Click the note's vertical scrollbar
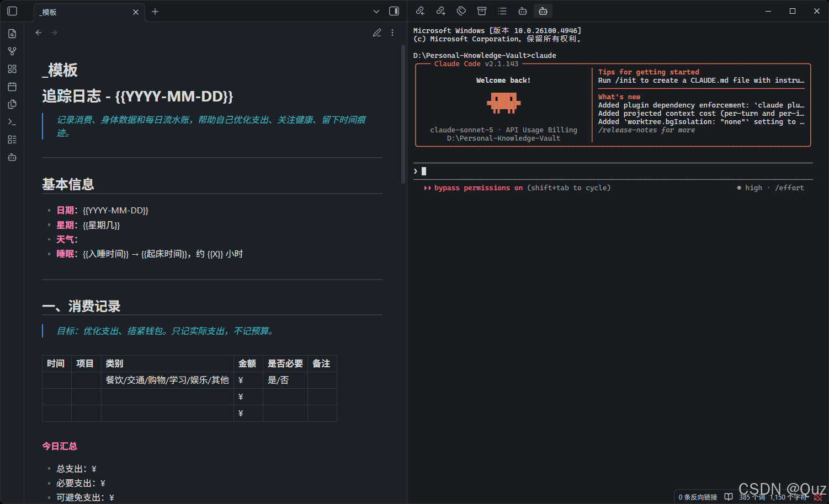 click(403, 115)
